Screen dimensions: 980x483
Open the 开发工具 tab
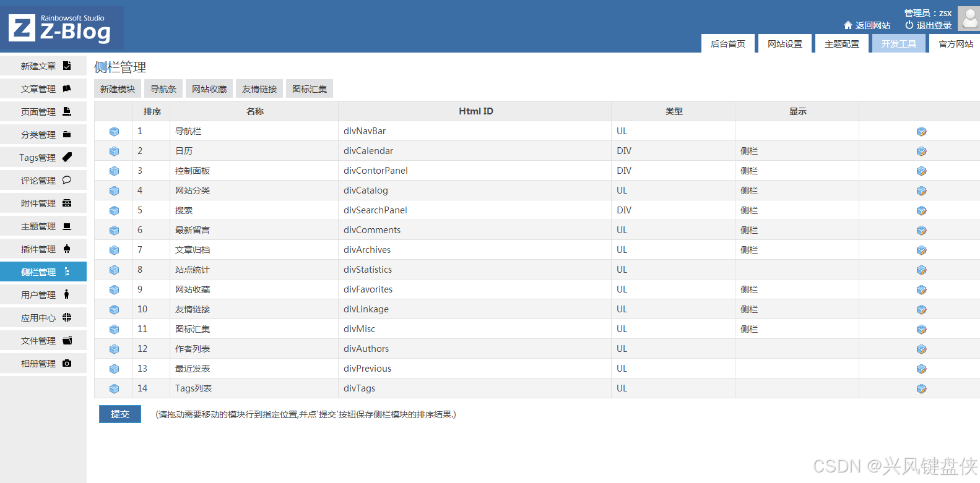(898, 44)
